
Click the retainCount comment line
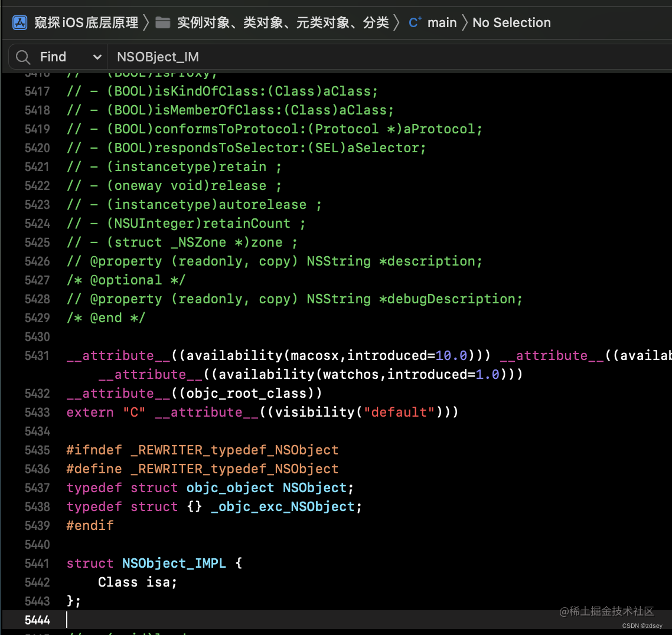pyautogui.click(x=186, y=224)
